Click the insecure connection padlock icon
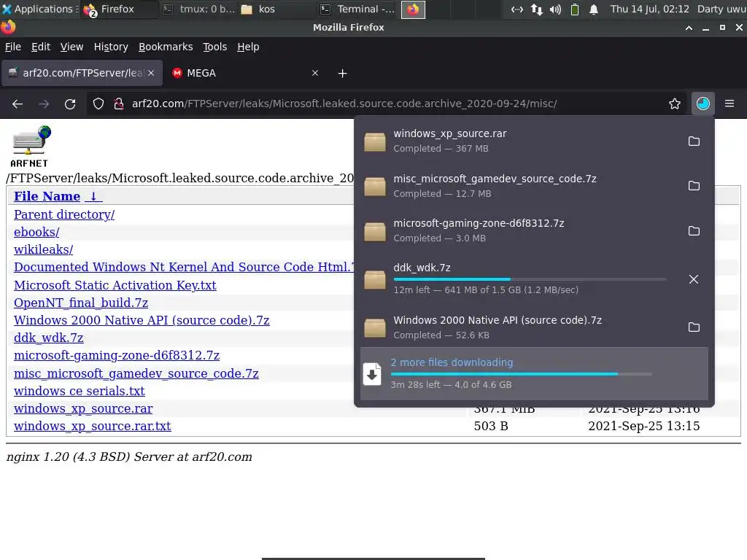The image size is (747, 560). click(119, 104)
